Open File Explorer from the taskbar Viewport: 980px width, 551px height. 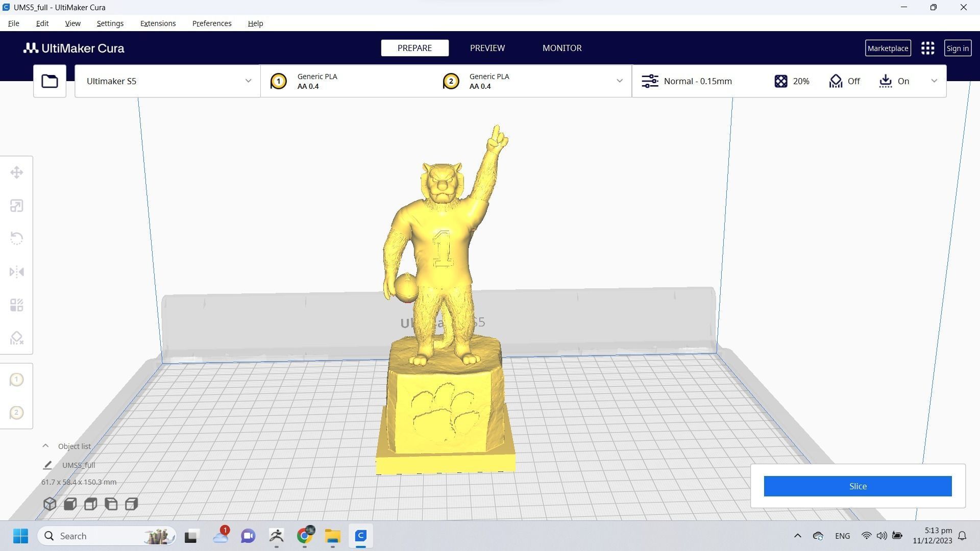pyautogui.click(x=333, y=536)
